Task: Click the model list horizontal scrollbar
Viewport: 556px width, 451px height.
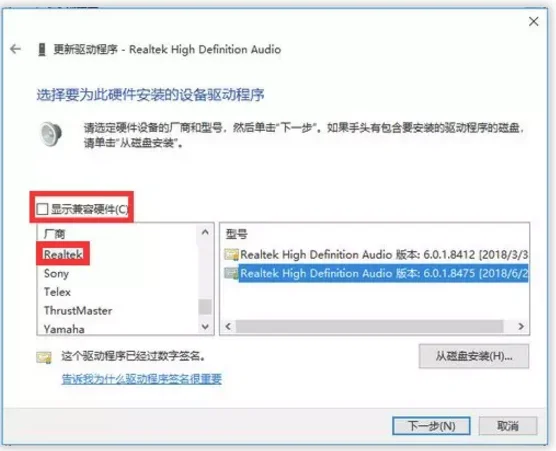Action: pos(369,326)
